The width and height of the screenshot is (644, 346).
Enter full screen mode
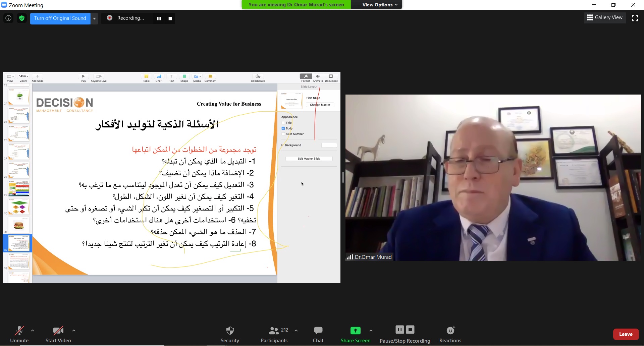tap(635, 18)
